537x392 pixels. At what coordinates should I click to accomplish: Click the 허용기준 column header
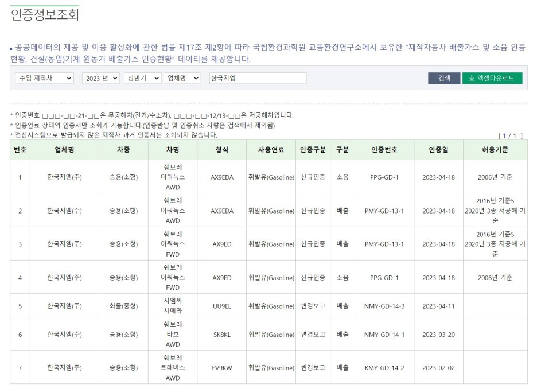click(x=495, y=150)
